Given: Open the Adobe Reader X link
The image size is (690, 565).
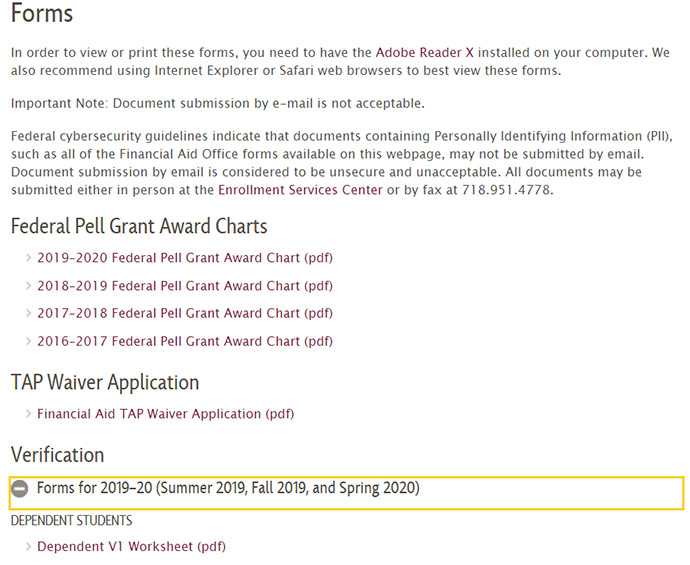Looking at the screenshot, I should (424, 52).
